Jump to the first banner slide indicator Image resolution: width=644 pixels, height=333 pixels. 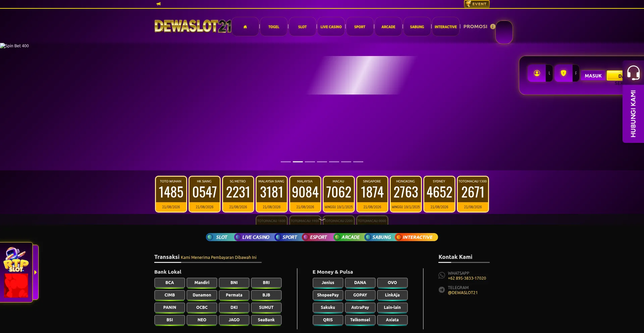[286, 162]
